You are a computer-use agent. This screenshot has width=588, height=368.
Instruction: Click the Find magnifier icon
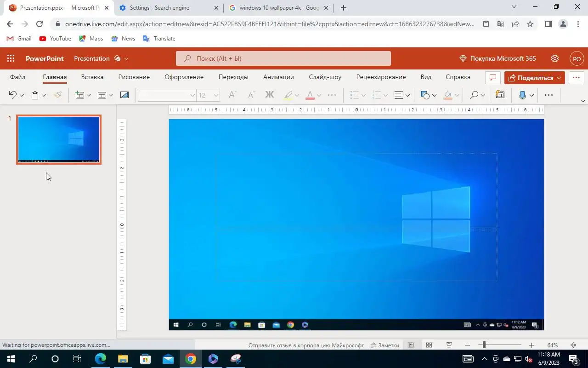point(474,95)
